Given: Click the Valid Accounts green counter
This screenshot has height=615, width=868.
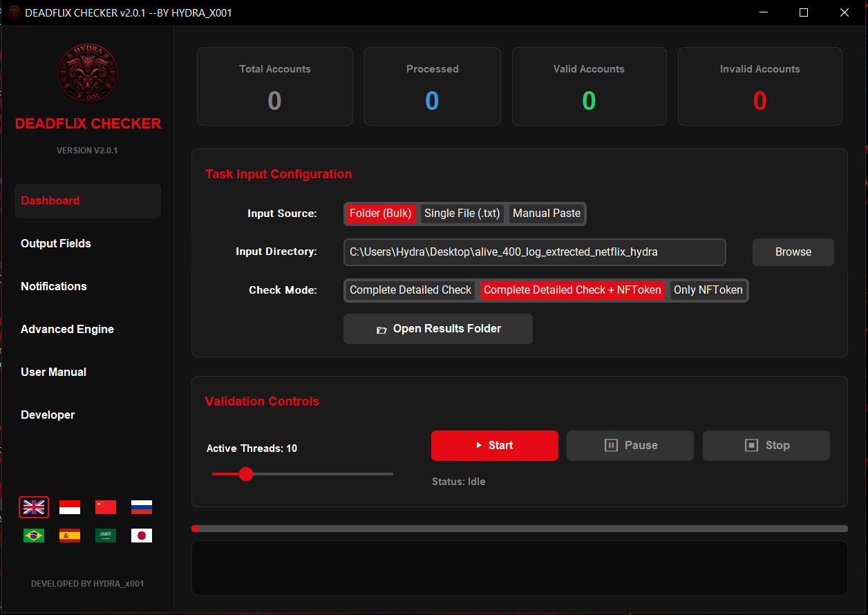Looking at the screenshot, I should (589, 102).
